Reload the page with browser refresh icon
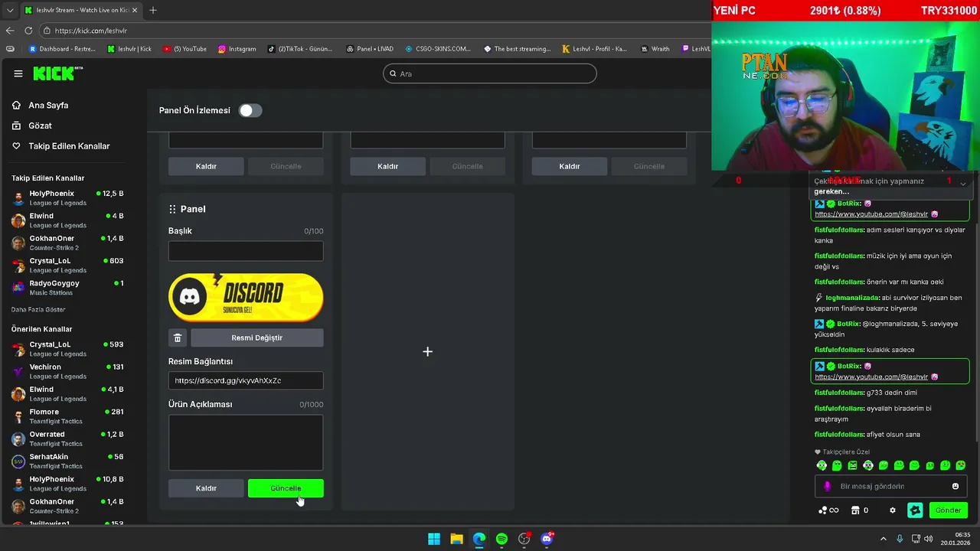This screenshot has height=551, width=980. pos(28,31)
